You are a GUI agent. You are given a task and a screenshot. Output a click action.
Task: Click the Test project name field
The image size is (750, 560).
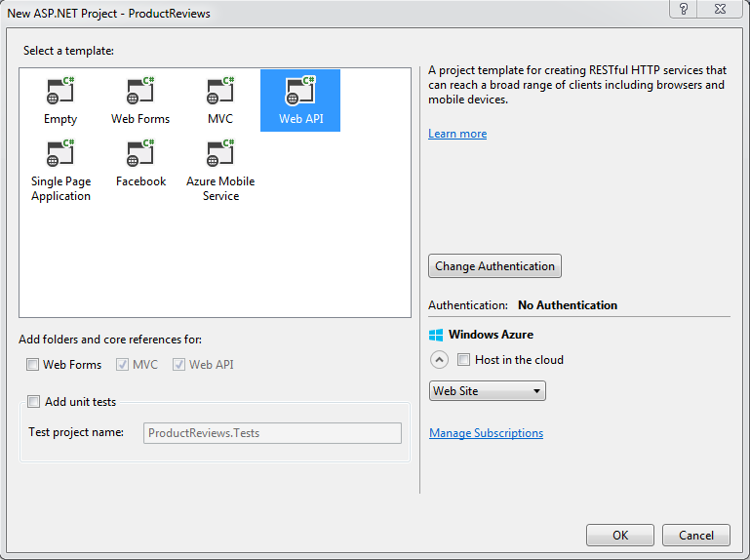[272, 433]
